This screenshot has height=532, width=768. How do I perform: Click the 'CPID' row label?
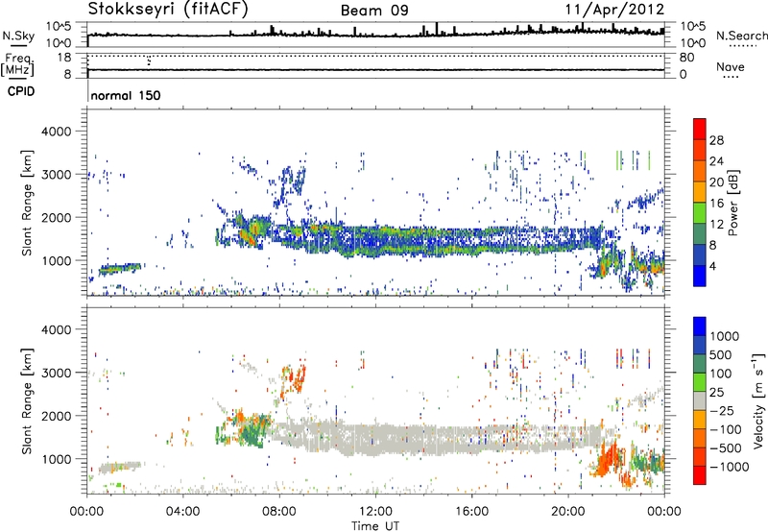point(21,91)
